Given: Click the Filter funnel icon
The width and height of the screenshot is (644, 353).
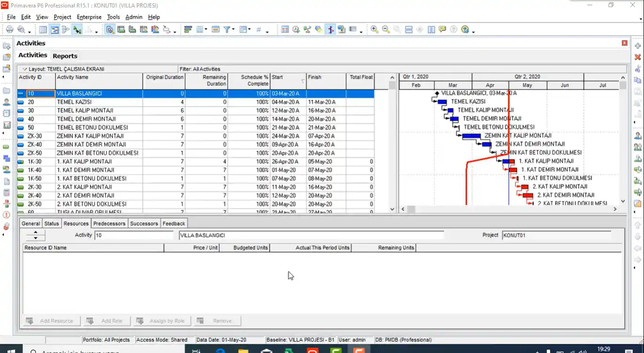Looking at the screenshot, I should 227,30.
